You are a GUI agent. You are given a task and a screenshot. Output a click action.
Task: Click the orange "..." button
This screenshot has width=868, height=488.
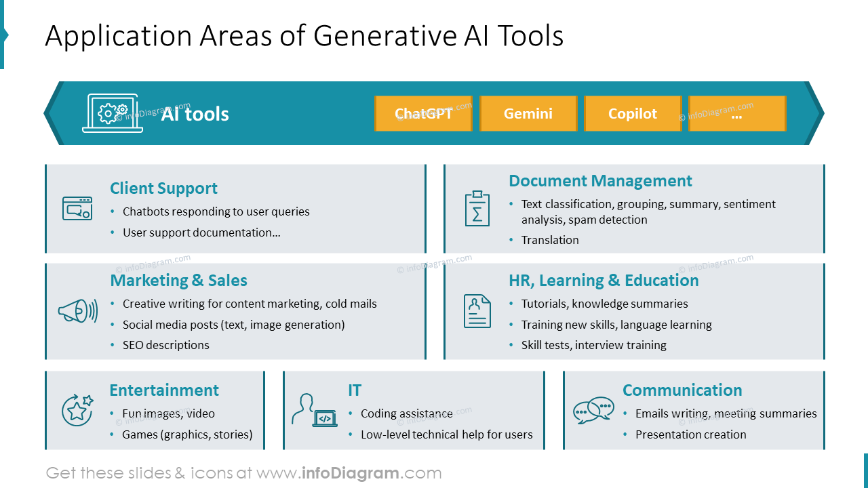pyautogui.click(x=737, y=113)
